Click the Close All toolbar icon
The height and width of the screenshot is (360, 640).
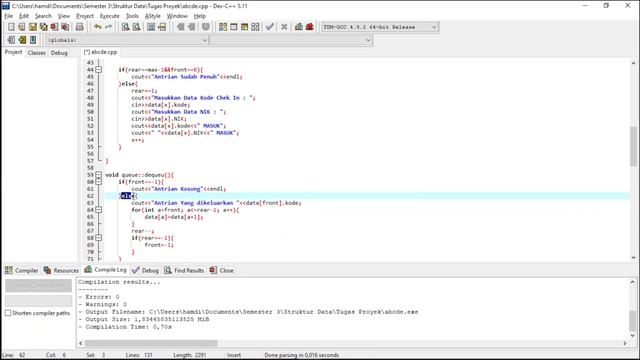click(65, 27)
